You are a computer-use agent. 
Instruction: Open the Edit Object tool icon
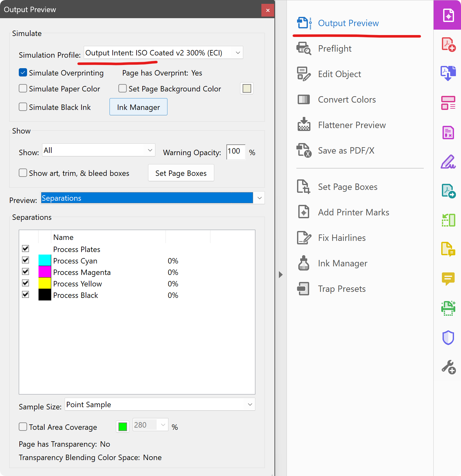pos(303,74)
